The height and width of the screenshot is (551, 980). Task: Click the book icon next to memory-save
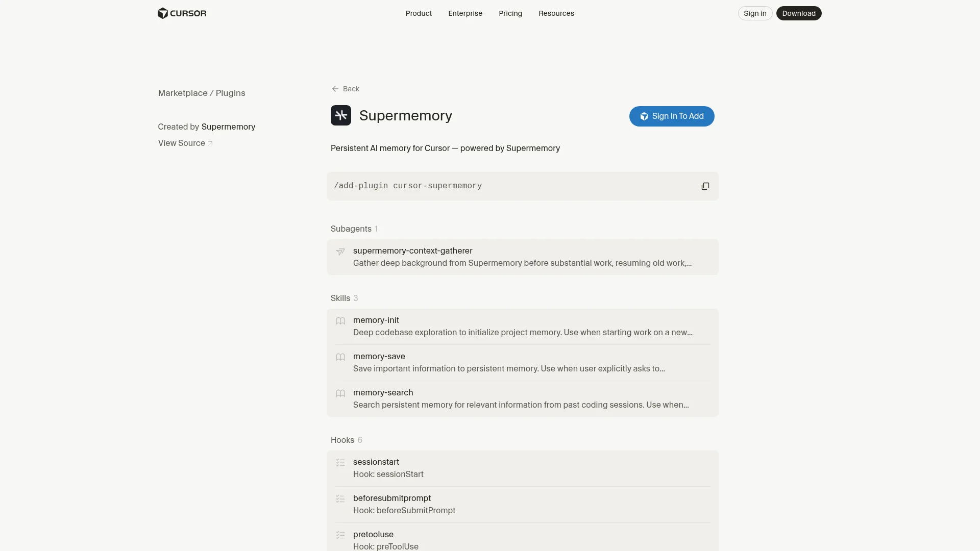340,357
